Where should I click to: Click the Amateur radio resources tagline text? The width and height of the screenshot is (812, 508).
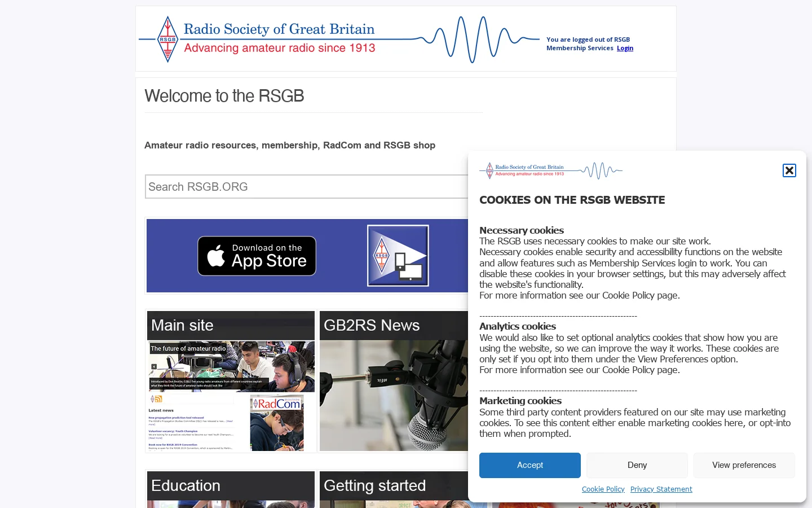pos(290,145)
